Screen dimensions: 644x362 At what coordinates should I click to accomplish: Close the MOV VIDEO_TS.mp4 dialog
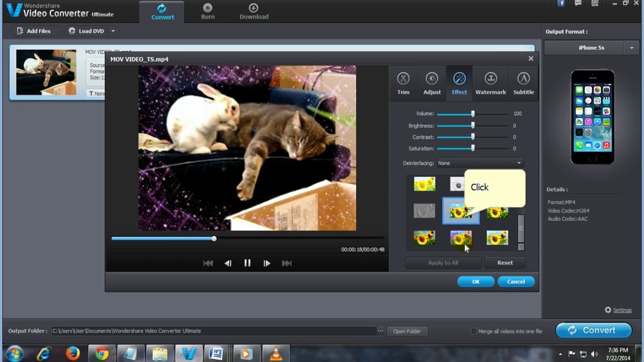[531, 59]
